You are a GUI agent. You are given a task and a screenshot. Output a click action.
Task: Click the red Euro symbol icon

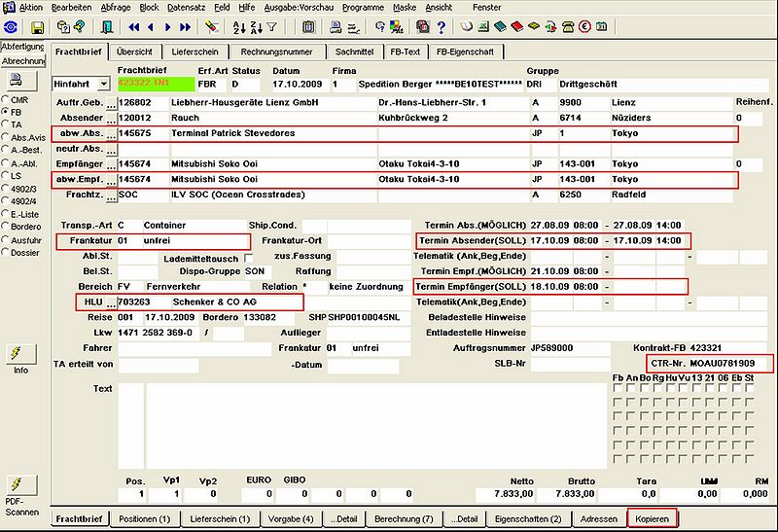pyautogui.click(x=585, y=27)
